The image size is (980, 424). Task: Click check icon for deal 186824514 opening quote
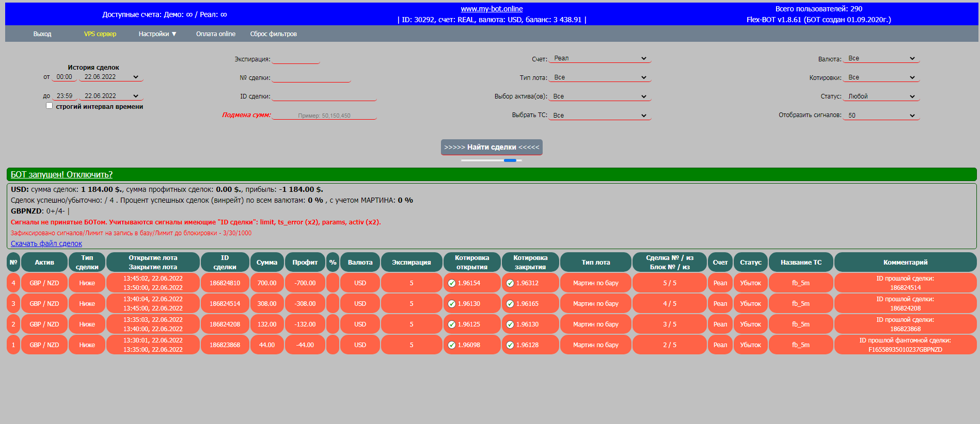click(452, 304)
